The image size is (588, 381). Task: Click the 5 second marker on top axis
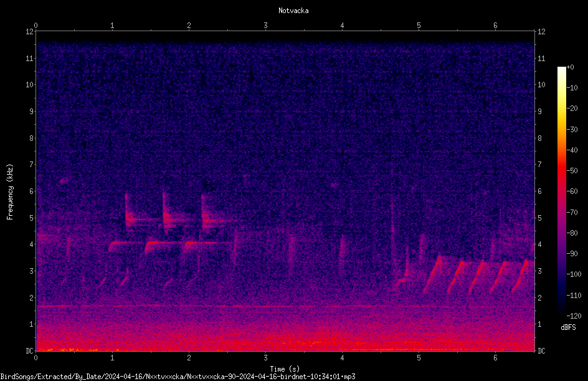coord(419,26)
